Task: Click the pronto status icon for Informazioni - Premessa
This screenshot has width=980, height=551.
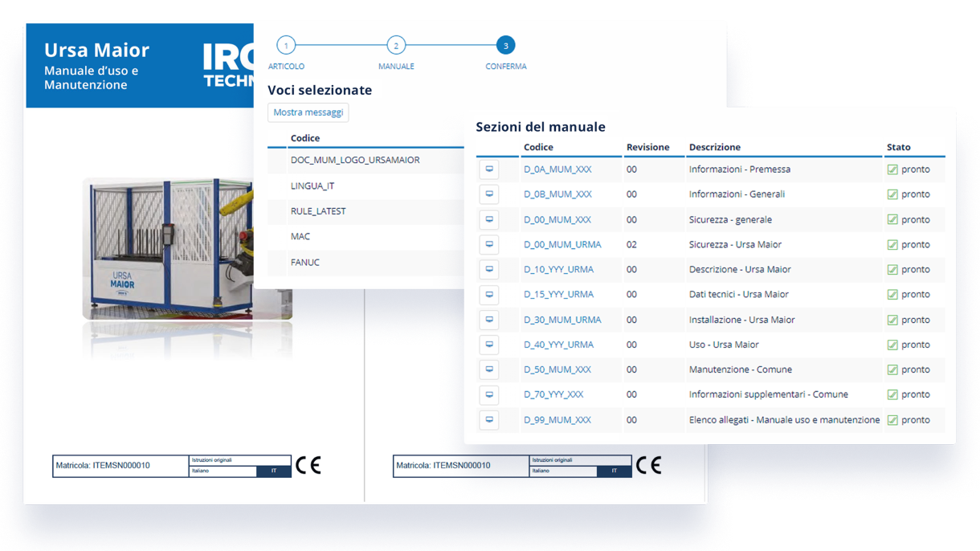Action: (892, 169)
